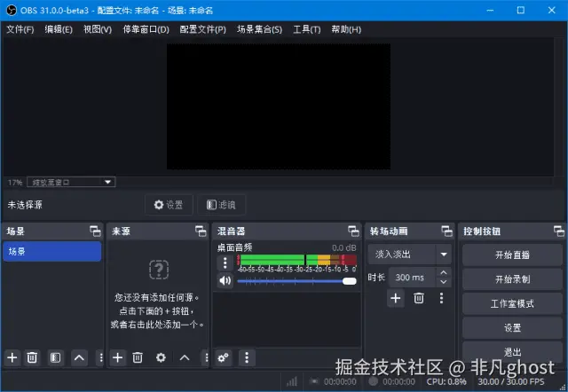This screenshot has width=568, height=392.
Task: Remove selected scene with trash icon
Action: (x=32, y=357)
